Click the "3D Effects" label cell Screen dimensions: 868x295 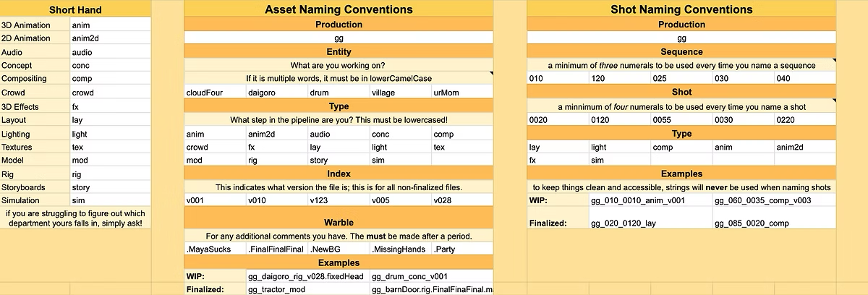pyautogui.click(x=35, y=106)
